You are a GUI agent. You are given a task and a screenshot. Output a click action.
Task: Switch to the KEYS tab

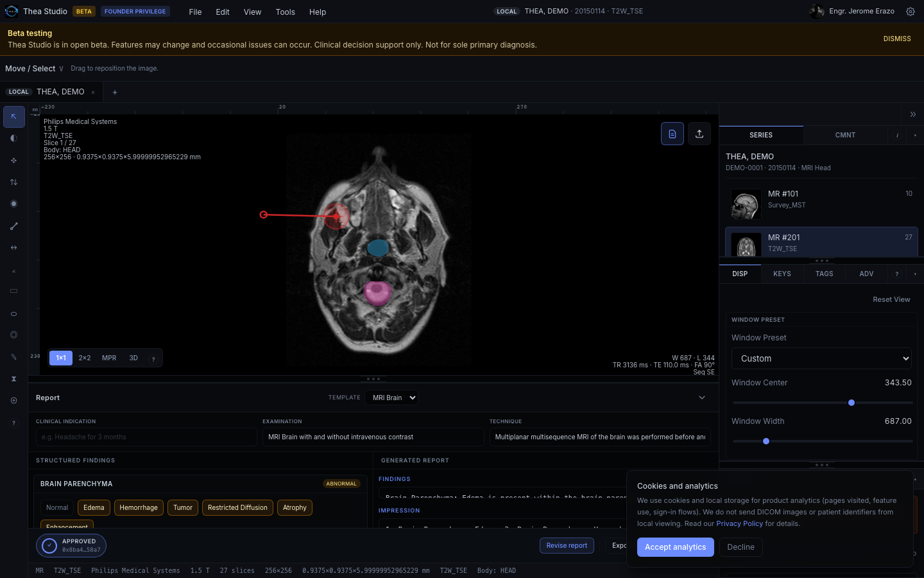coord(782,274)
